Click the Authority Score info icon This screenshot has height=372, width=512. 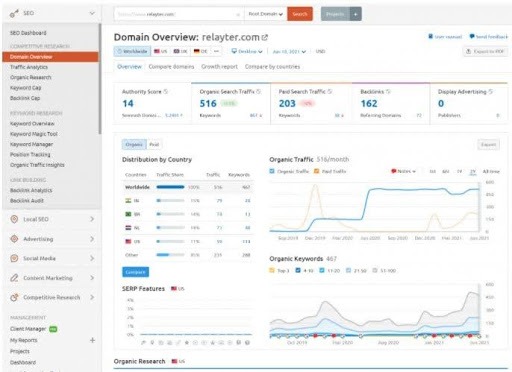coord(166,91)
